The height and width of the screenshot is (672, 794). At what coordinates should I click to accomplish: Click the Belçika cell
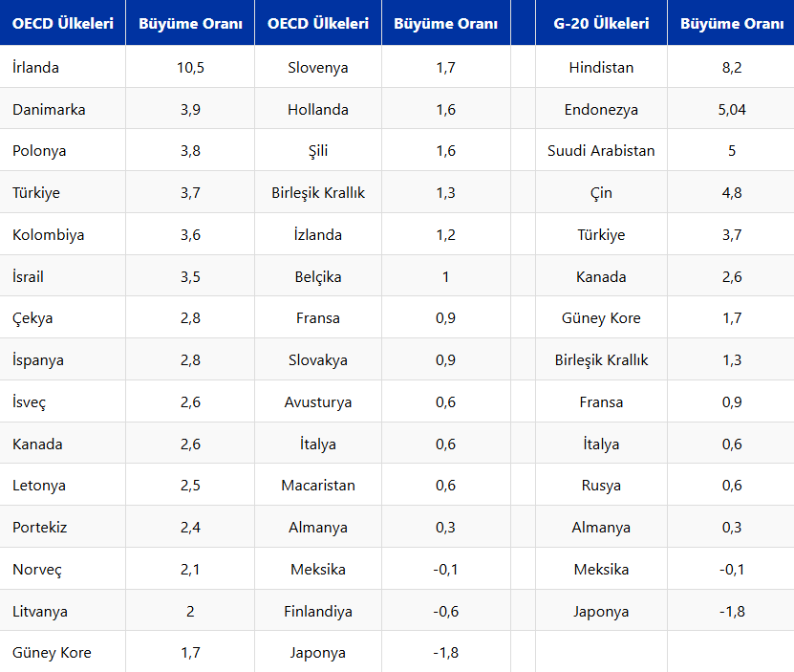pyautogui.click(x=317, y=277)
